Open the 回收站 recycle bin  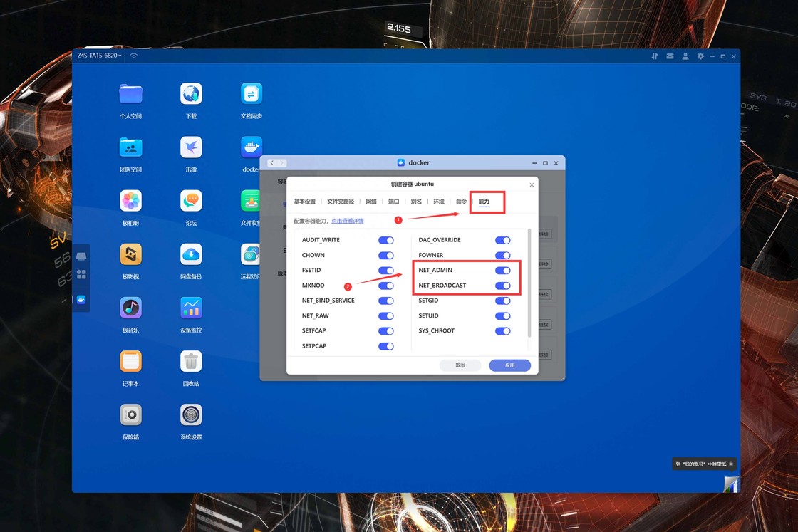pyautogui.click(x=191, y=361)
